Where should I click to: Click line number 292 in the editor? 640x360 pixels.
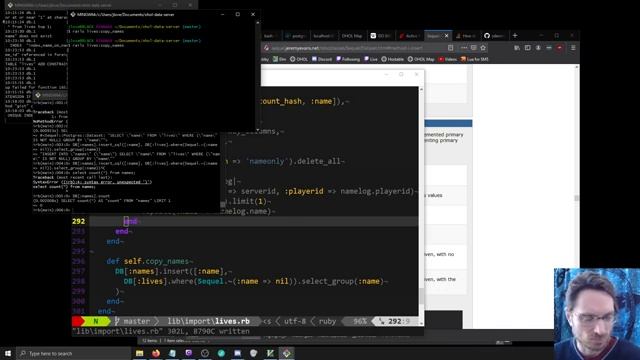(x=78, y=221)
